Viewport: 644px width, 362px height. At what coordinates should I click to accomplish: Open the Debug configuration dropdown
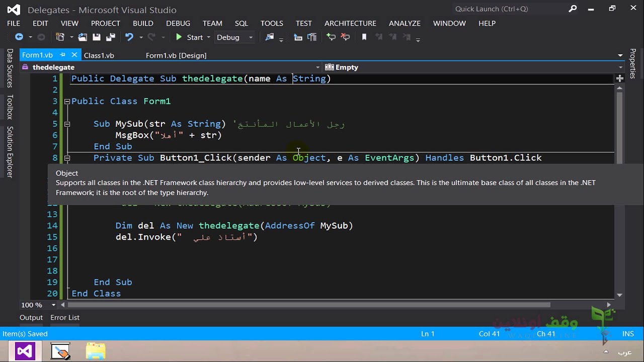pyautogui.click(x=235, y=37)
